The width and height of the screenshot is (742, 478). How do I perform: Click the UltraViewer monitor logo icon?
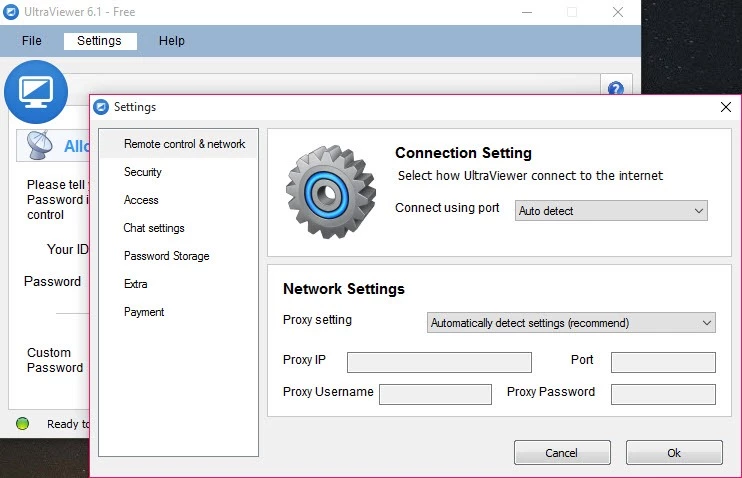pos(36,92)
